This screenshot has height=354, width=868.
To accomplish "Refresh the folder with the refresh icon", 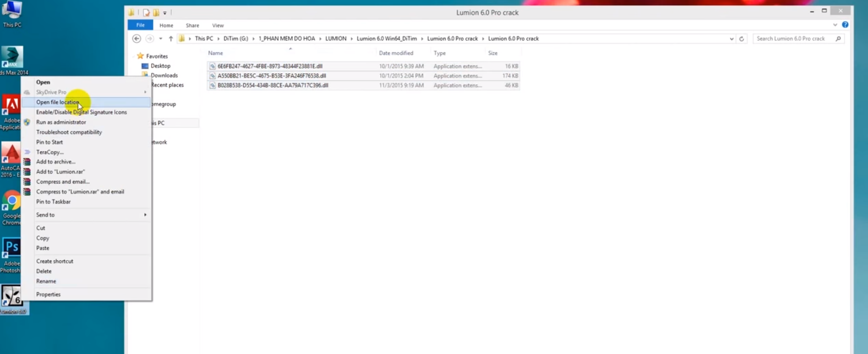I will 742,39.
